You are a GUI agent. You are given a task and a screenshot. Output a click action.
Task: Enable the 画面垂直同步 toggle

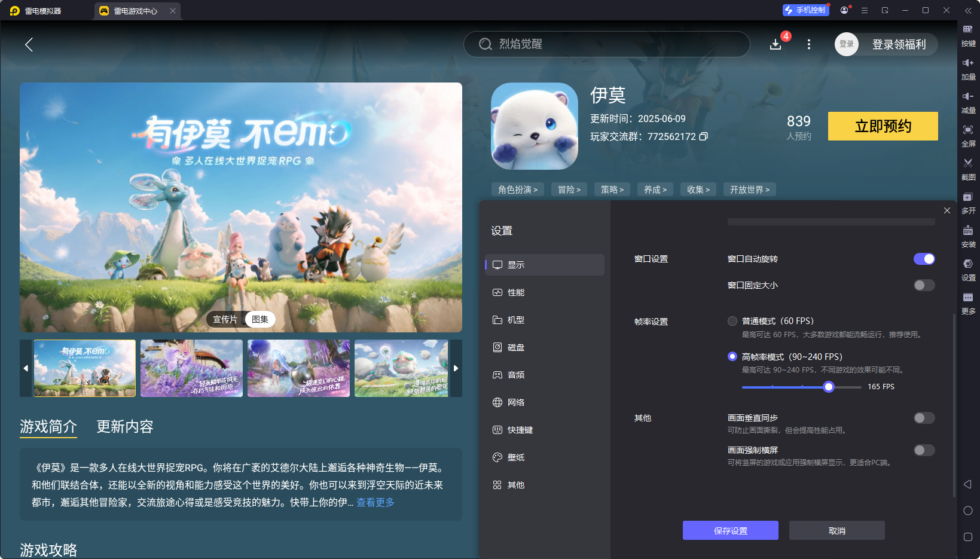924,418
